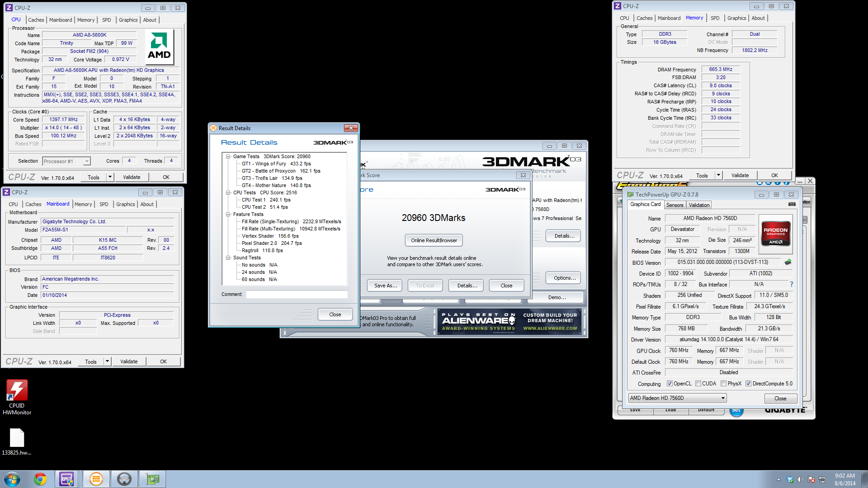The height and width of the screenshot is (488, 868).
Task: Select the 133825.hw file on desktop
Action: pos(17,441)
